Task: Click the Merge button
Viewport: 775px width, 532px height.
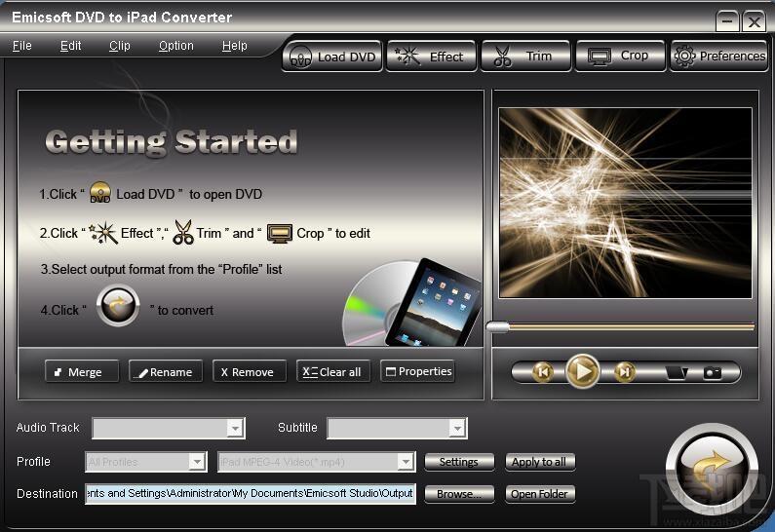Action: coord(82,371)
